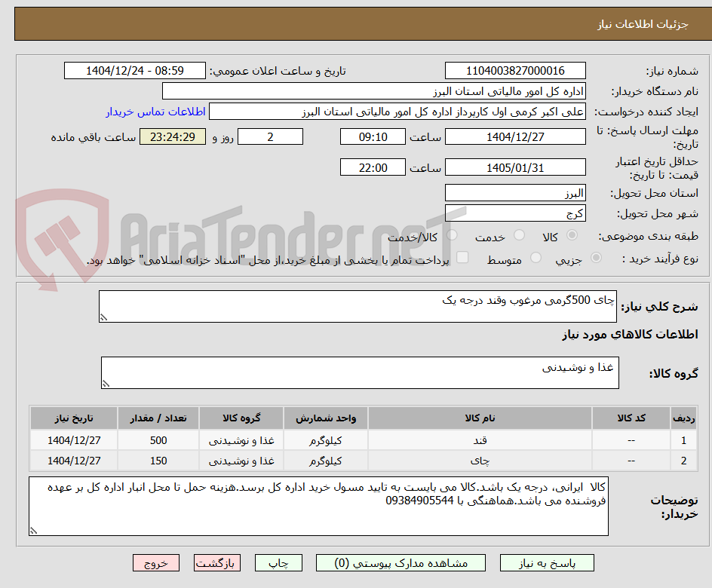
Task: Click the general description textarea چای 500گرمی
Action: [x=358, y=307]
